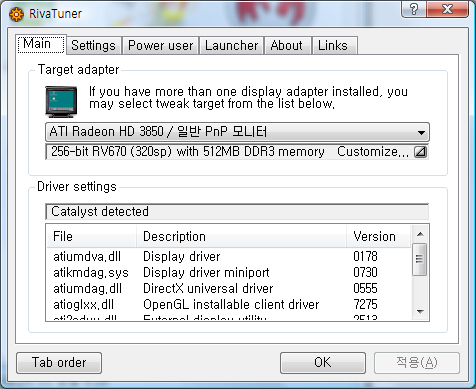
Task: Open the Customize triangle button icon
Action: (420, 152)
